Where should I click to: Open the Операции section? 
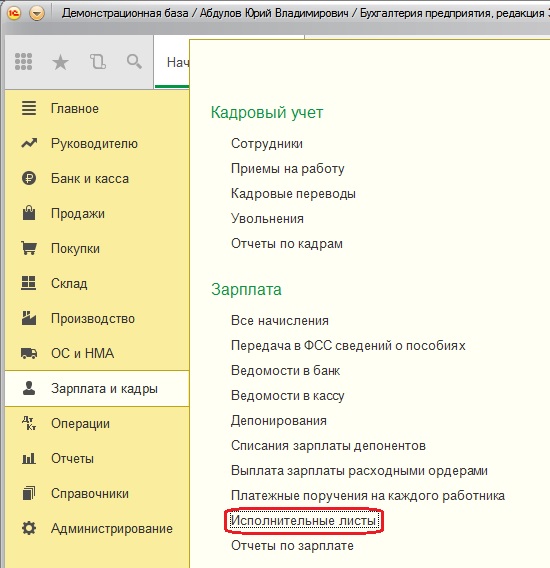(x=80, y=424)
